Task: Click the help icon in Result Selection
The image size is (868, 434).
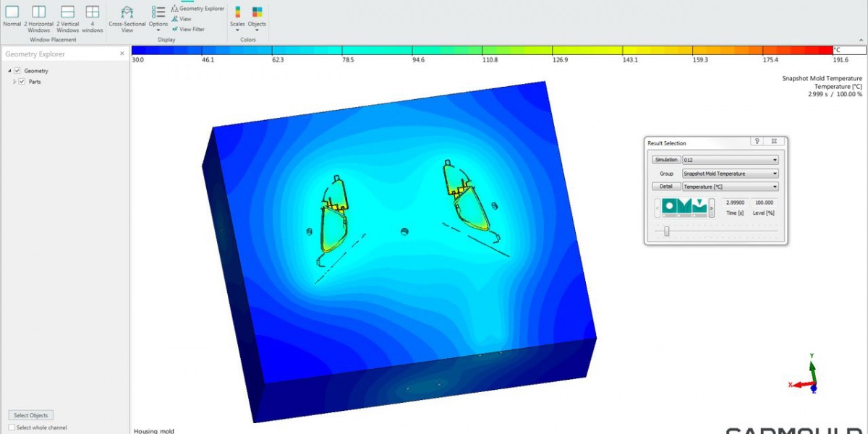Action: tap(757, 142)
